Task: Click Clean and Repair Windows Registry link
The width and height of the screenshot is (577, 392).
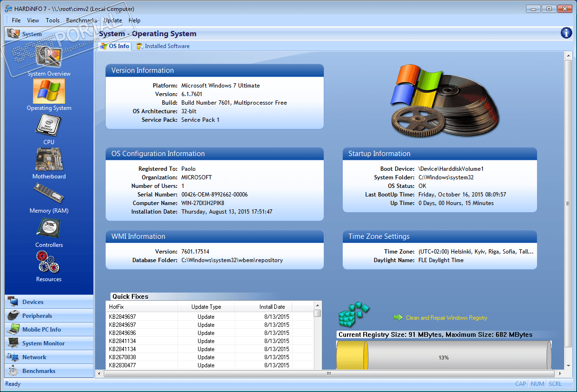Action: pyautogui.click(x=447, y=318)
